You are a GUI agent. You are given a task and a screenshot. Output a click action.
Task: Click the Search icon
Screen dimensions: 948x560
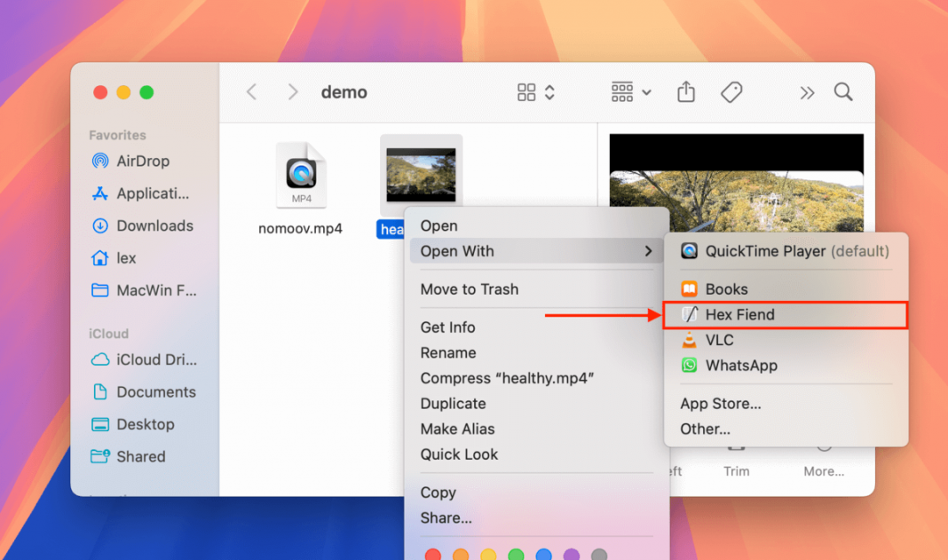click(x=842, y=91)
